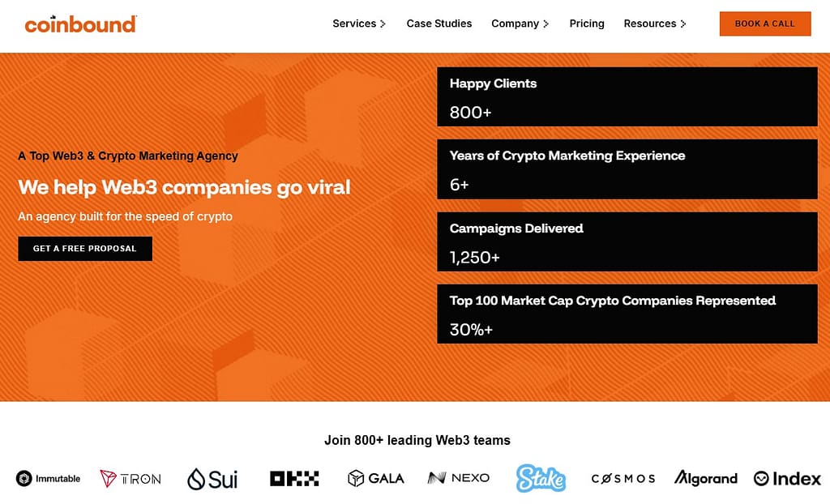This screenshot has width=830, height=504.
Task: Open the Case Studies page
Action: [439, 23]
